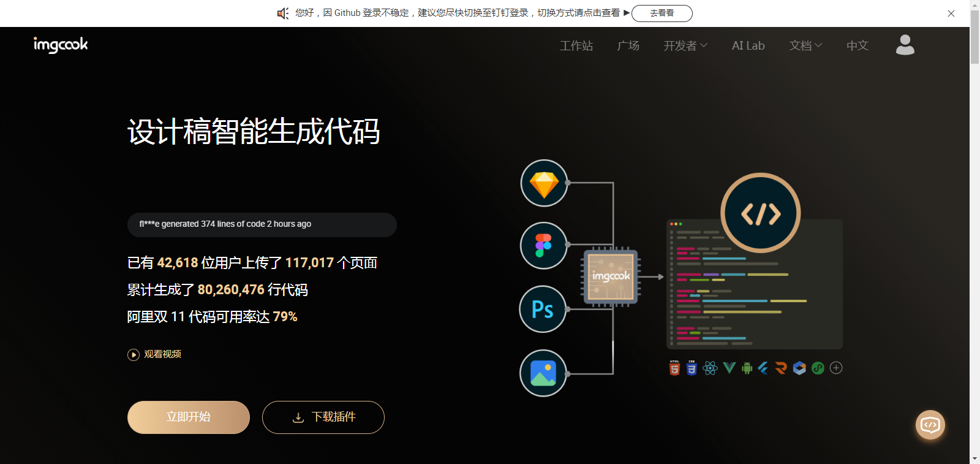Click the image picture icon

543,373
